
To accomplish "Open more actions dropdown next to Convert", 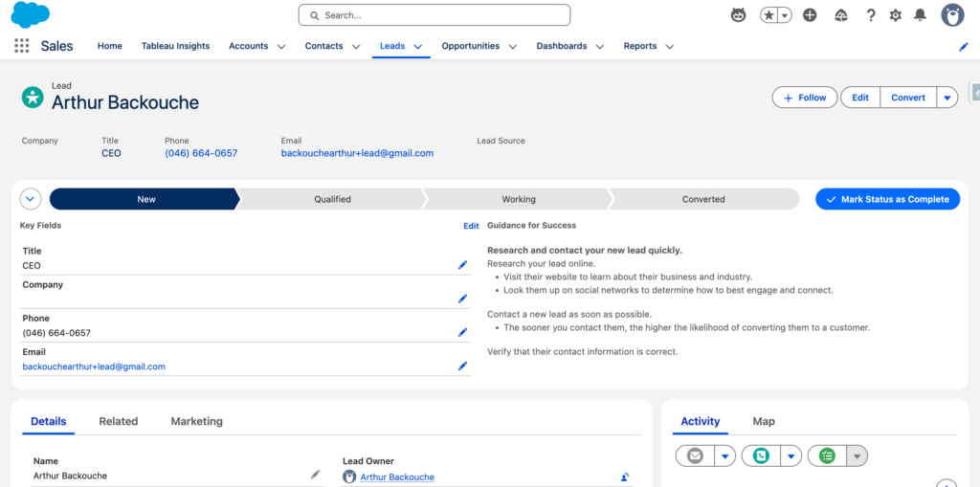I will click(947, 98).
